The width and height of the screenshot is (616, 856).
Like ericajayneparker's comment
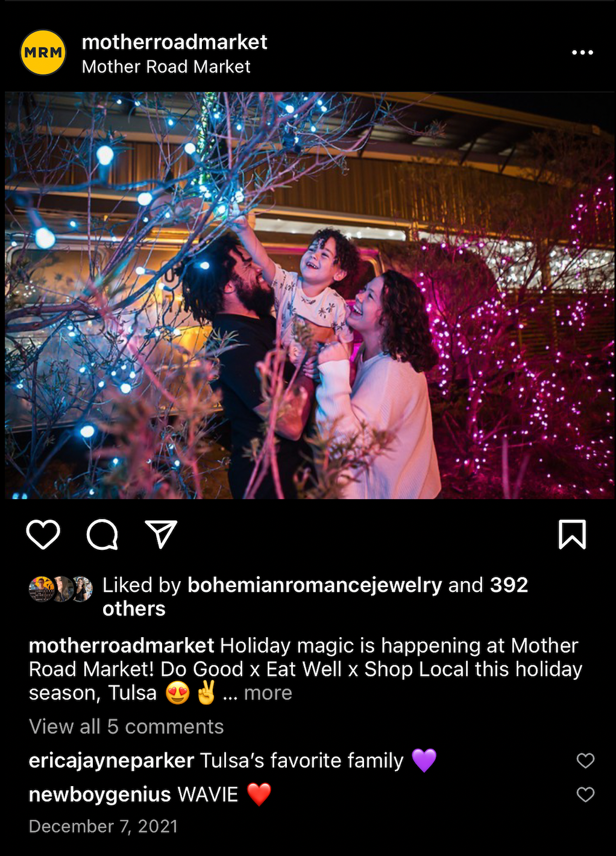585,761
